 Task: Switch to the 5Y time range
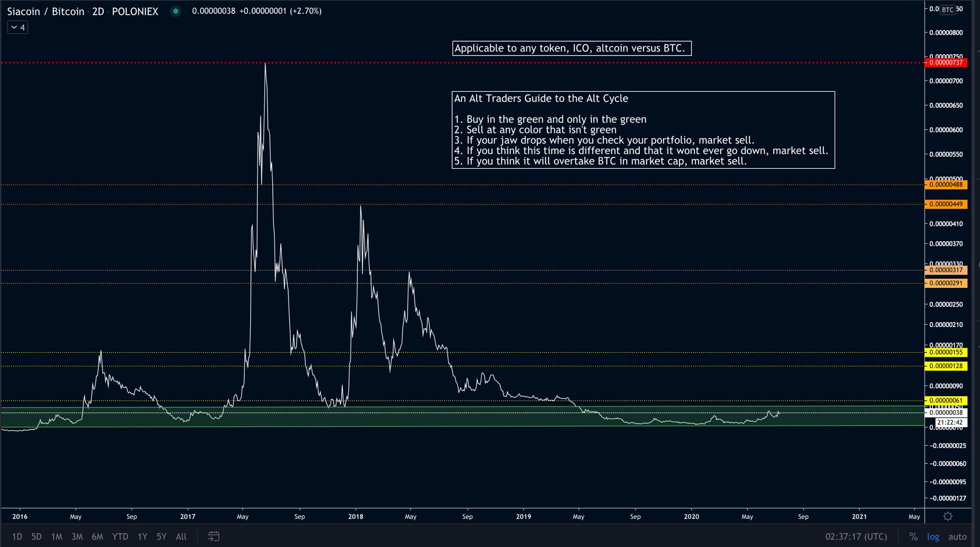(161, 536)
